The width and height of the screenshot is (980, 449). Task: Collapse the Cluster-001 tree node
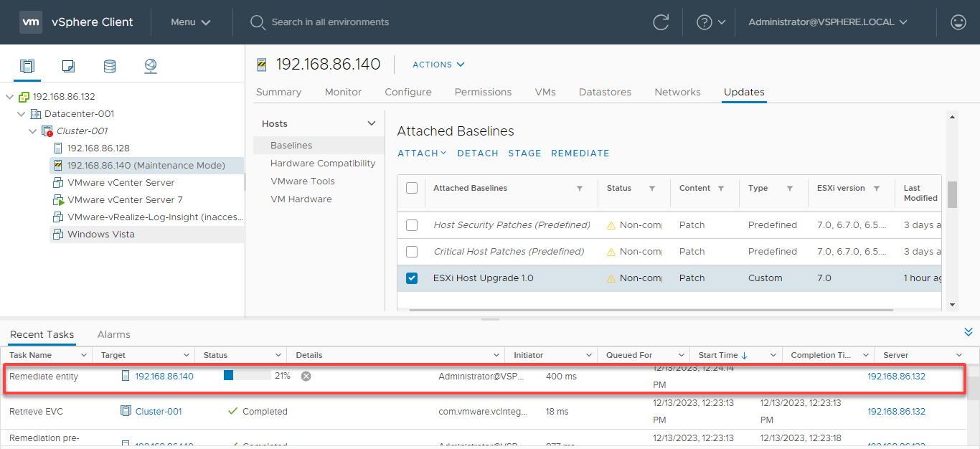33,131
